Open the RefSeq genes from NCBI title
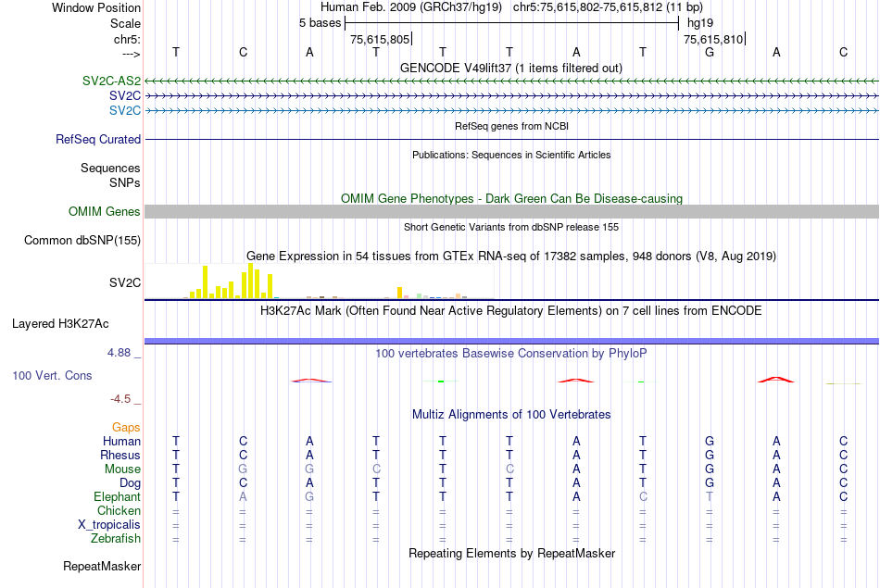Viewport: 880px width, 588px height. (511, 126)
